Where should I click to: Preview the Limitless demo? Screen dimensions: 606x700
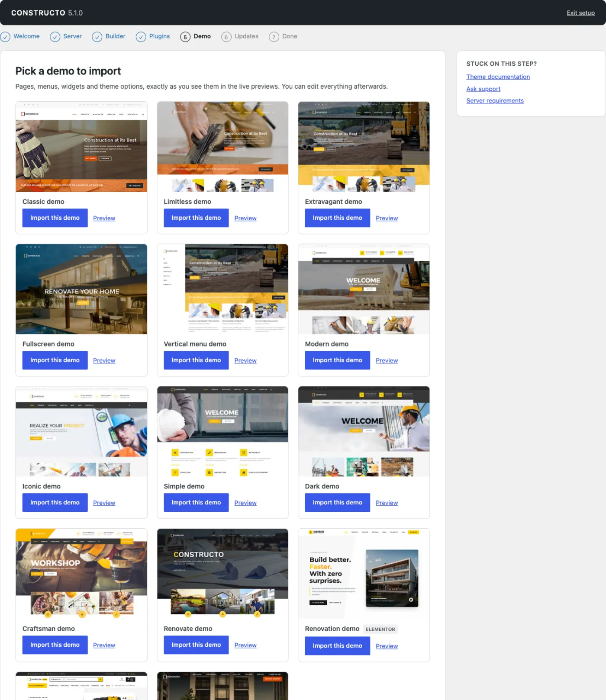245,218
